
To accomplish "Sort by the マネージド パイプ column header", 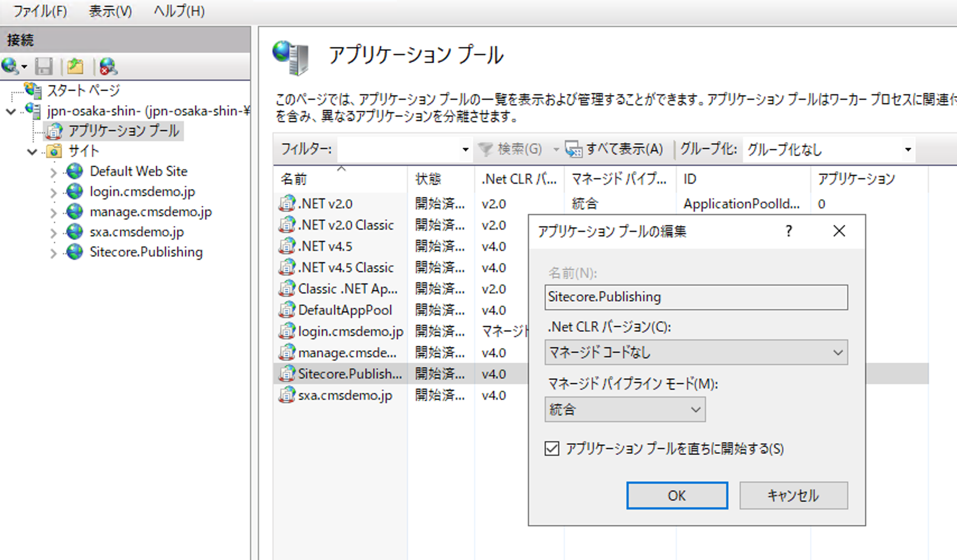I will (620, 179).
